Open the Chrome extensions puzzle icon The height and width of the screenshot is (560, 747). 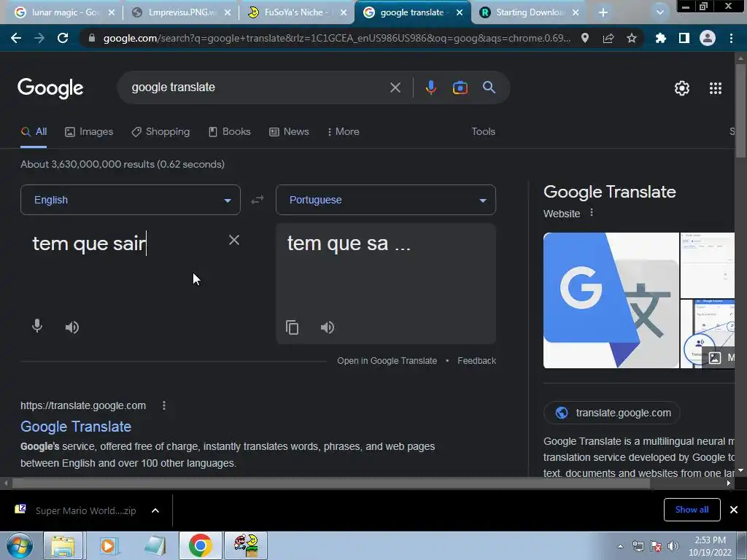[x=661, y=38]
